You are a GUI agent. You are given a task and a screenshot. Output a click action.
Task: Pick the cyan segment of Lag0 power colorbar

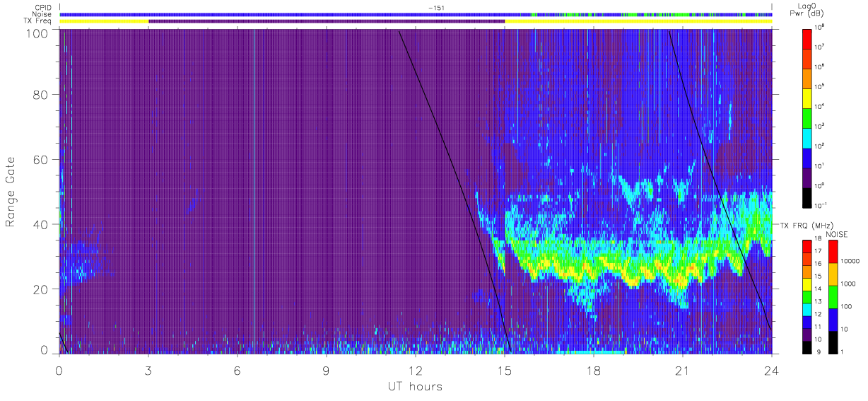pyautogui.click(x=807, y=136)
